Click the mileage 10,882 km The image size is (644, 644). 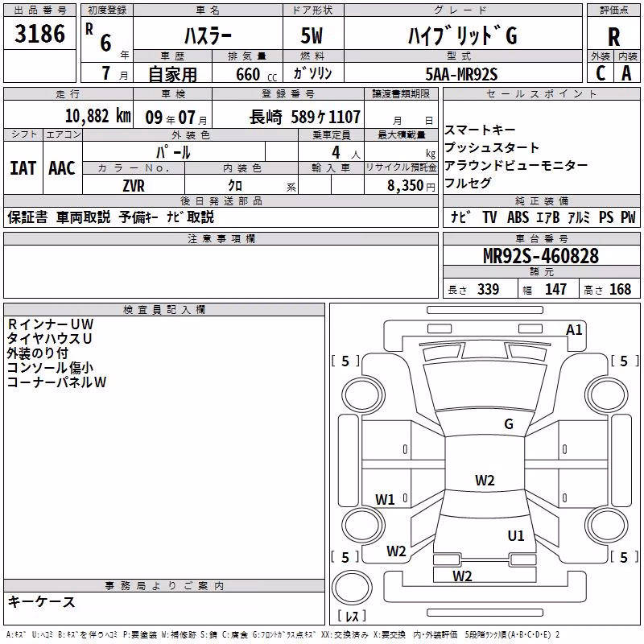pos(97,116)
